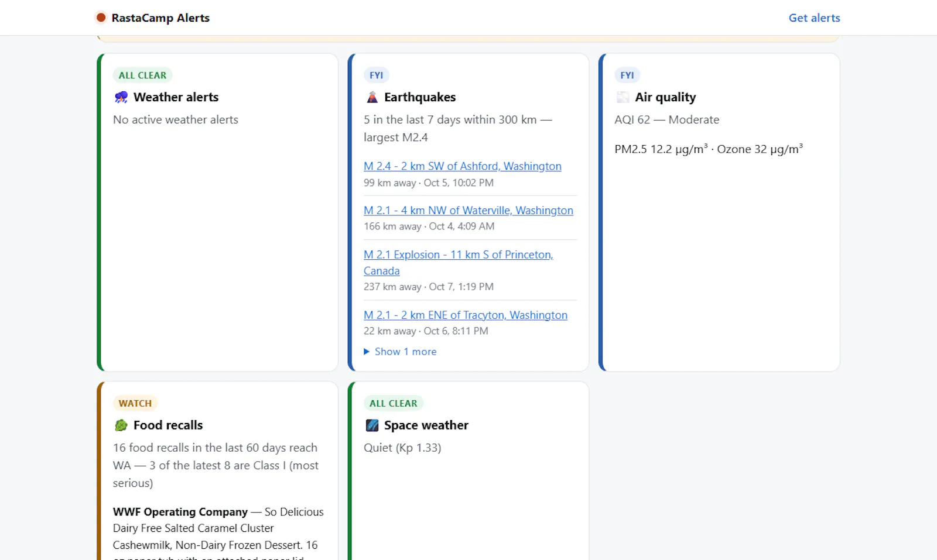The width and height of the screenshot is (937, 560).
Task: Click the Space weather comet icon
Action: pyautogui.click(x=372, y=425)
